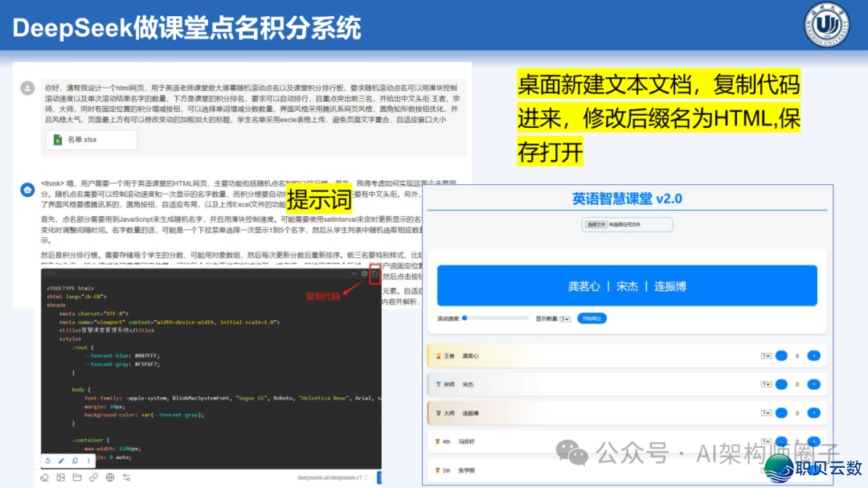Click the plus button to add points for 连振博
868x488 pixels.
[x=813, y=412]
